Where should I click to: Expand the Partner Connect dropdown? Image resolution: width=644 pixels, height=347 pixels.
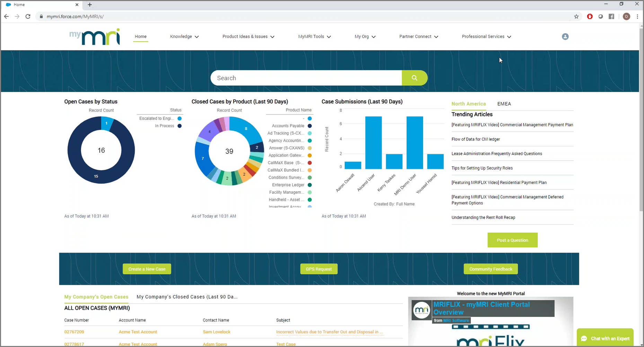tap(418, 36)
